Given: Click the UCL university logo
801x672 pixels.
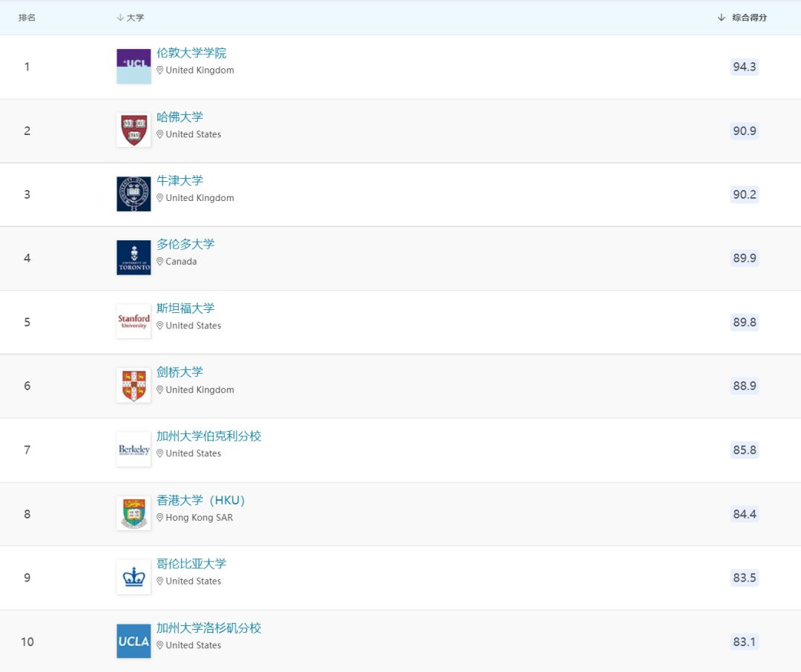Looking at the screenshot, I should (x=133, y=66).
